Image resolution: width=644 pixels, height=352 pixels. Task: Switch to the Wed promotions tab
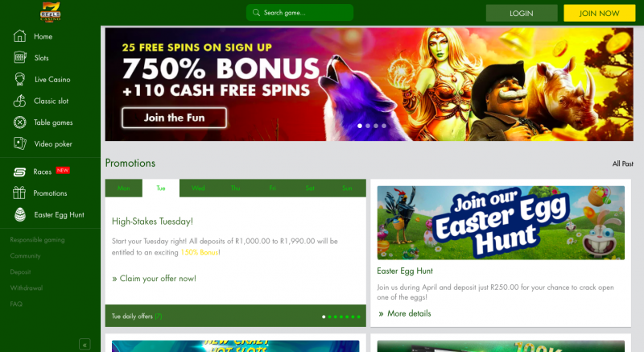(x=198, y=188)
